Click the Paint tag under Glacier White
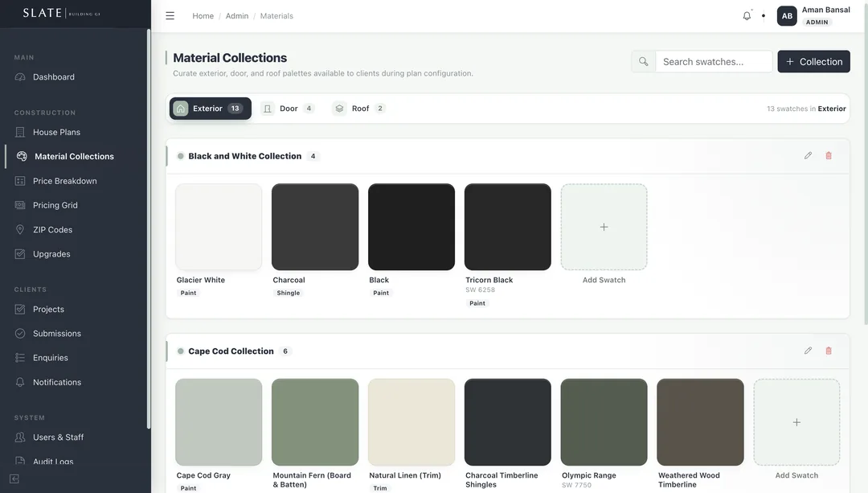 coord(188,293)
